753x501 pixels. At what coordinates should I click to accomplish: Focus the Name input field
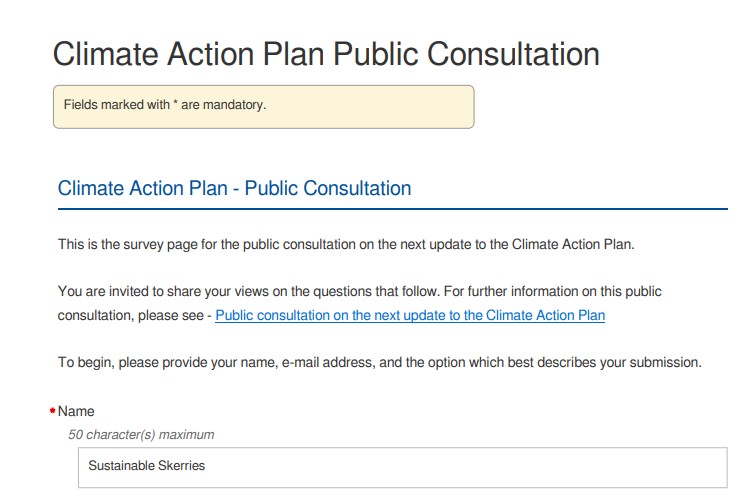pos(402,467)
